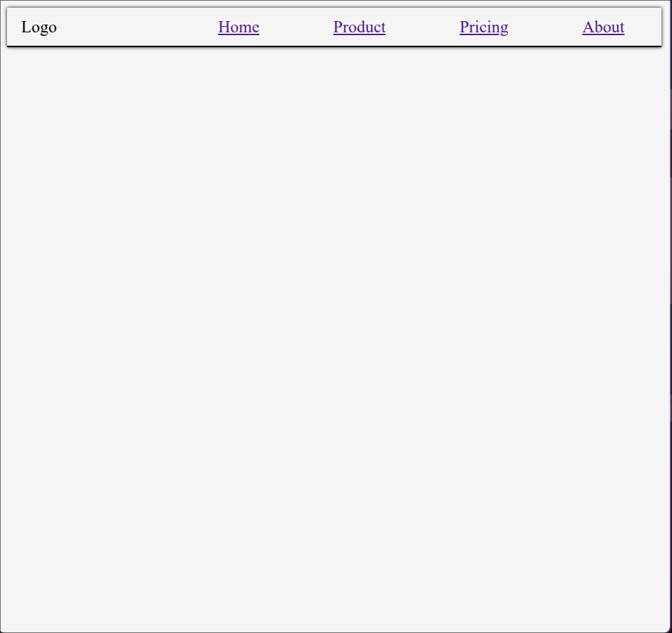Click the rightmost navigation item About
This screenshot has height=633, width=672.
click(x=603, y=27)
